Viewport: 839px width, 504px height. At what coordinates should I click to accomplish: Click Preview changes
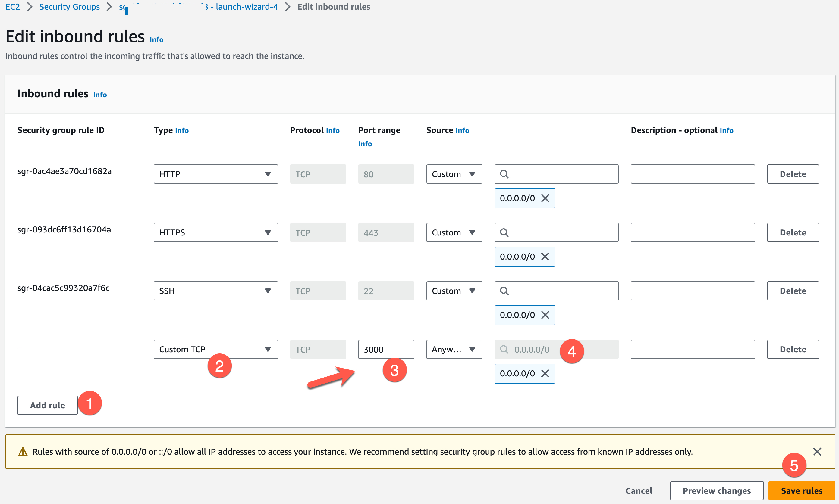point(716,491)
